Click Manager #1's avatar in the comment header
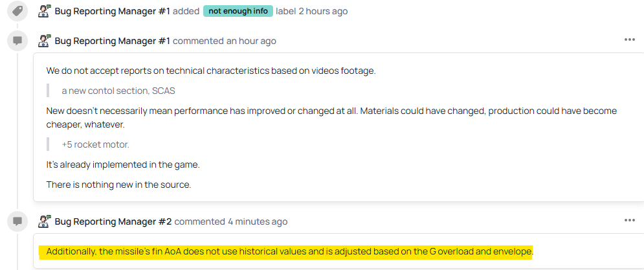Image resolution: width=644 pixels, height=270 pixels. click(x=45, y=41)
